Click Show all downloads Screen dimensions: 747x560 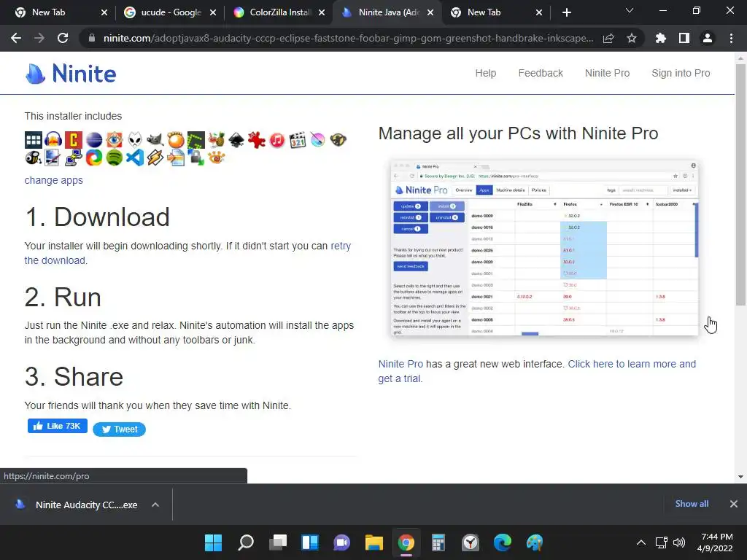(692, 503)
